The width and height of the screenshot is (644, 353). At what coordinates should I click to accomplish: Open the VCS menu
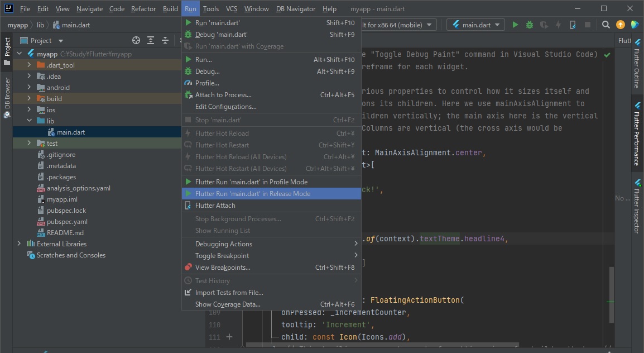(232, 8)
